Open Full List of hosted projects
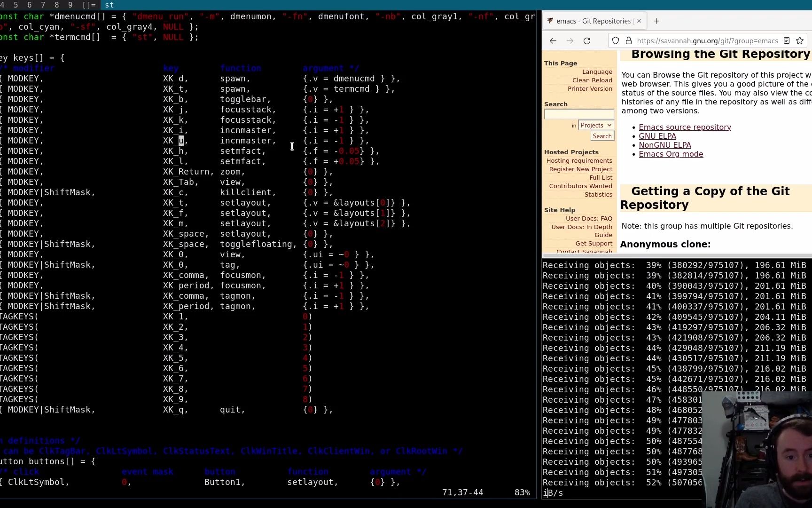Screen dimensions: 812x508 tap(601, 177)
